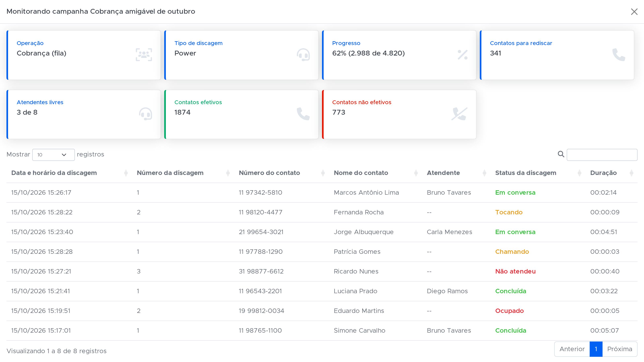Viewport: 644px width, 362px height.
Task: Focus the table search input field
Action: pyautogui.click(x=602, y=155)
